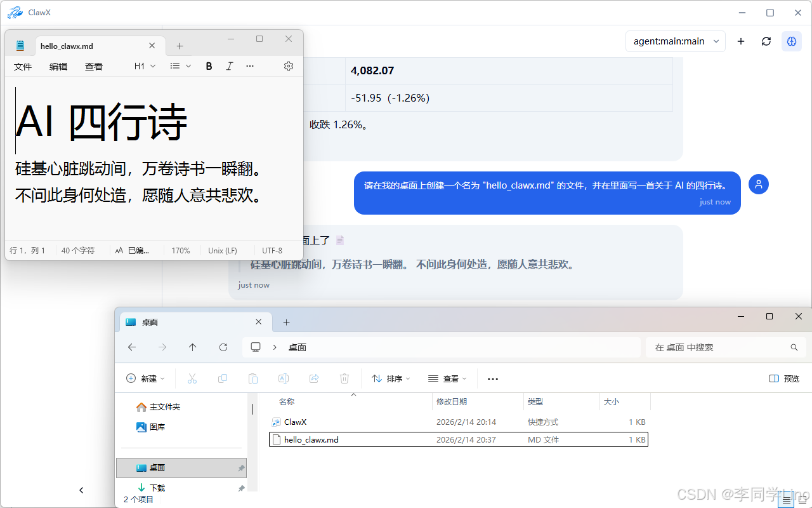Open the 文件 menu in the editor
812x508 pixels.
[22, 65]
